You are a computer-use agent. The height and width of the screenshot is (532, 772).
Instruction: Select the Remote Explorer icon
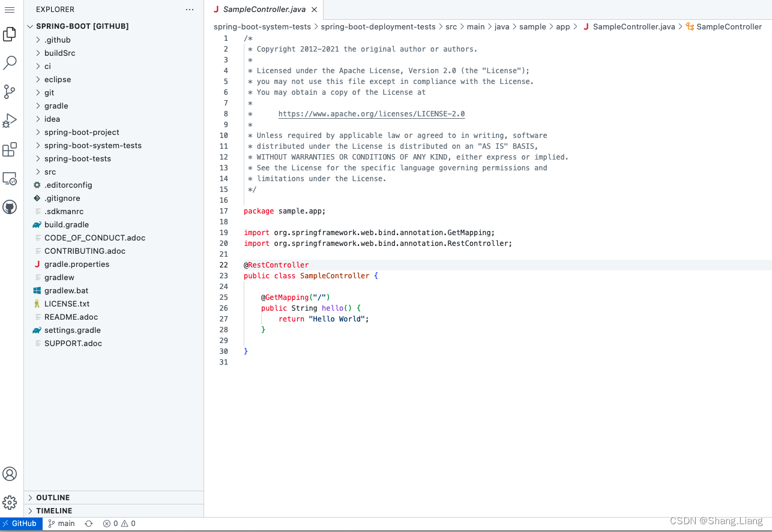(x=10, y=178)
